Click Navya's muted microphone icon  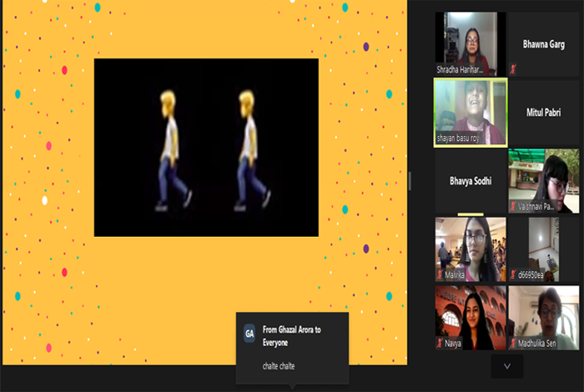[x=440, y=344]
